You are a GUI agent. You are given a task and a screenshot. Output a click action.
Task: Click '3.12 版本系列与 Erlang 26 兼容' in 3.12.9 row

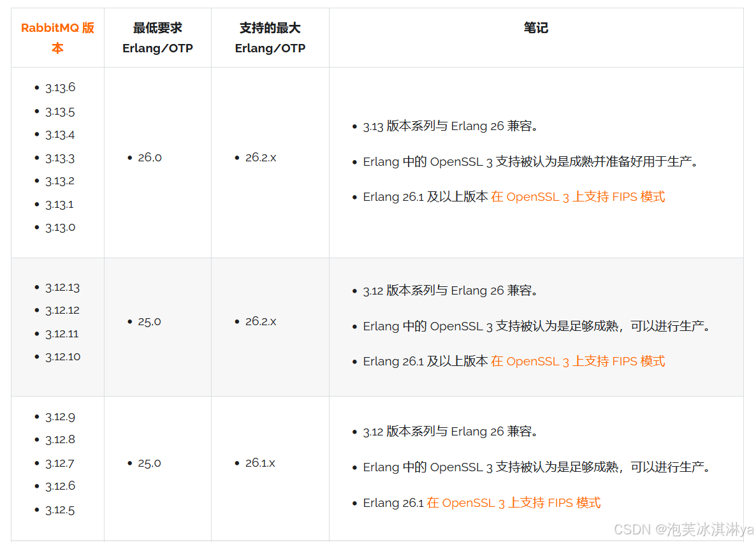pos(450,431)
